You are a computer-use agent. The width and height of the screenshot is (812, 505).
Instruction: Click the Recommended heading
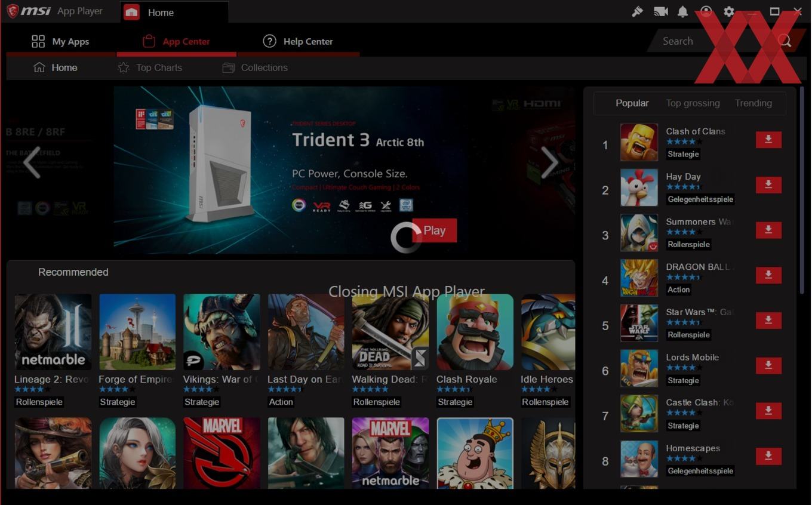coord(73,272)
